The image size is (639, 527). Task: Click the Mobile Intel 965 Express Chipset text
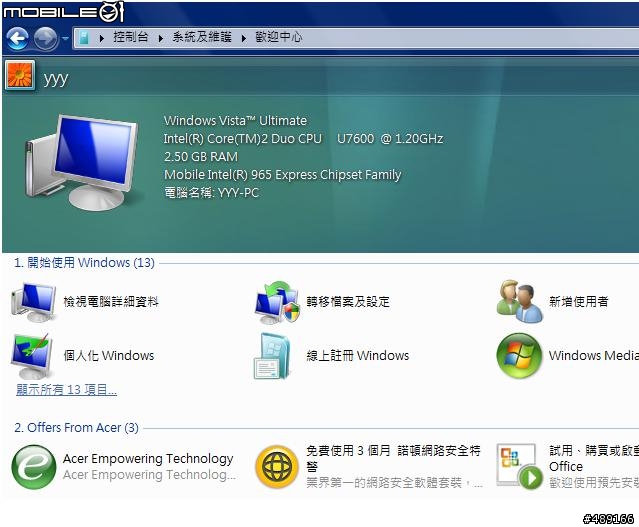pyautogui.click(x=282, y=174)
